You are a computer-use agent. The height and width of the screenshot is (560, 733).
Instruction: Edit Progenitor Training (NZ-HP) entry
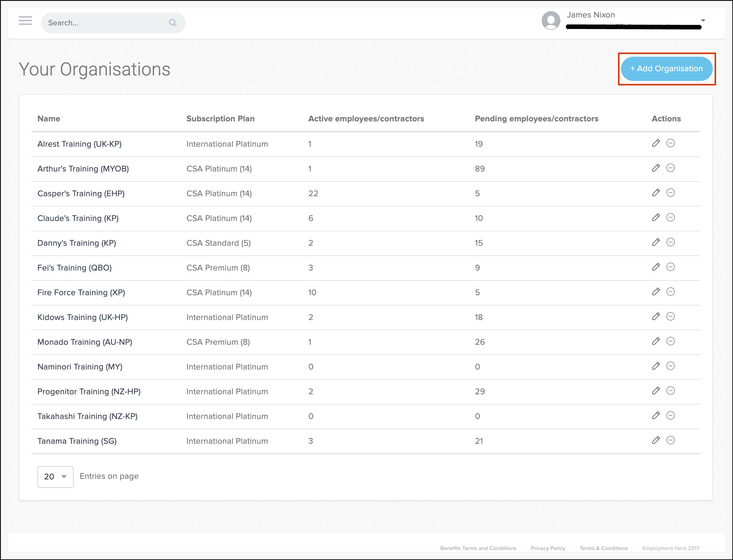coord(656,391)
